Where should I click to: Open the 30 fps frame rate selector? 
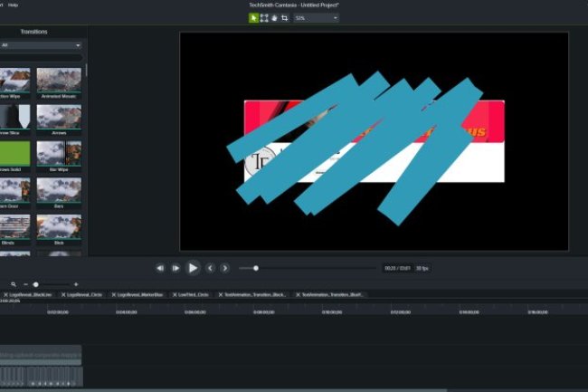(422, 268)
